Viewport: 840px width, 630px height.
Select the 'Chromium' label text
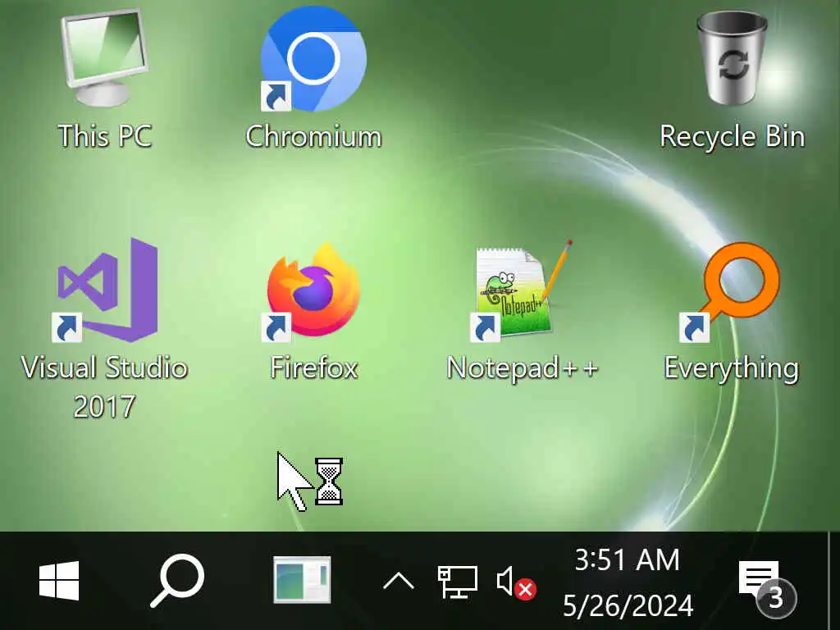(313, 136)
